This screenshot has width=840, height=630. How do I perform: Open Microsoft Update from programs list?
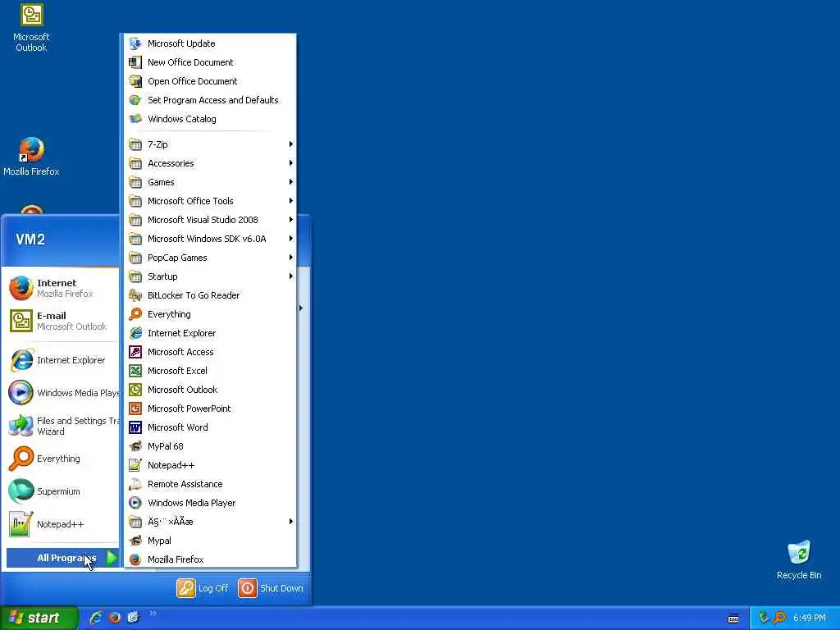pyautogui.click(x=210, y=43)
